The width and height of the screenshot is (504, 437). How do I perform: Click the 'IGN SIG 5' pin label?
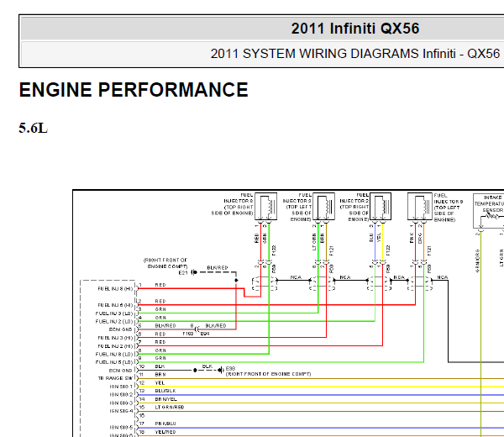click(x=121, y=428)
